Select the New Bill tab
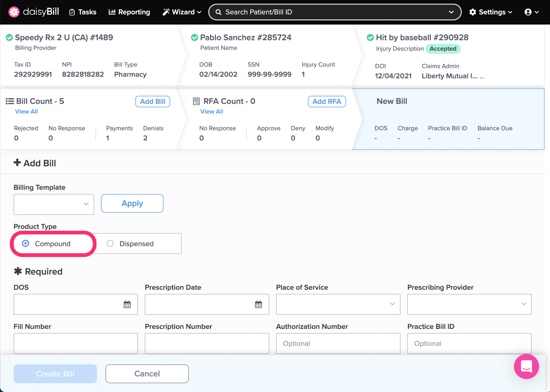550x392 pixels. coord(448,119)
